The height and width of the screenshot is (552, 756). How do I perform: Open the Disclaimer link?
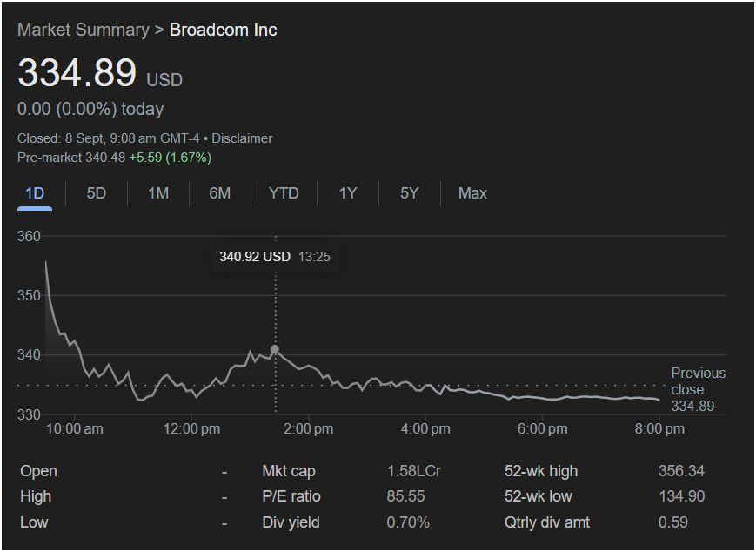pyautogui.click(x=242, y=138)
